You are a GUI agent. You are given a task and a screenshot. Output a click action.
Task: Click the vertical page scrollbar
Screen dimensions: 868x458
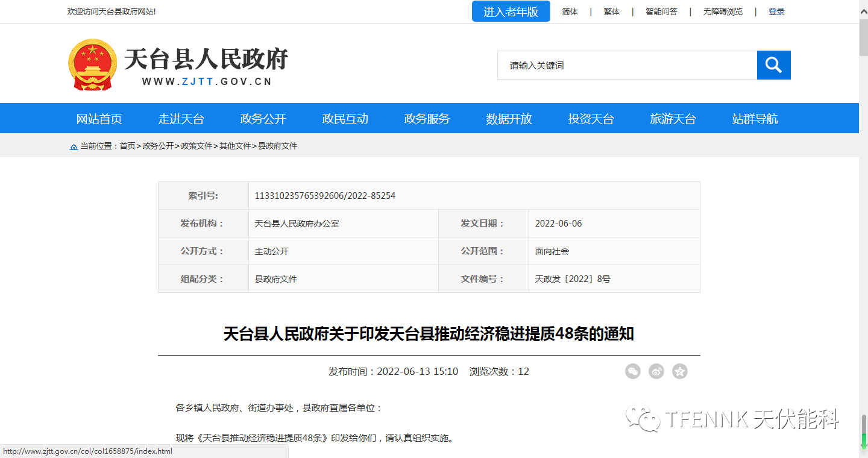click(x=863, y=241)
